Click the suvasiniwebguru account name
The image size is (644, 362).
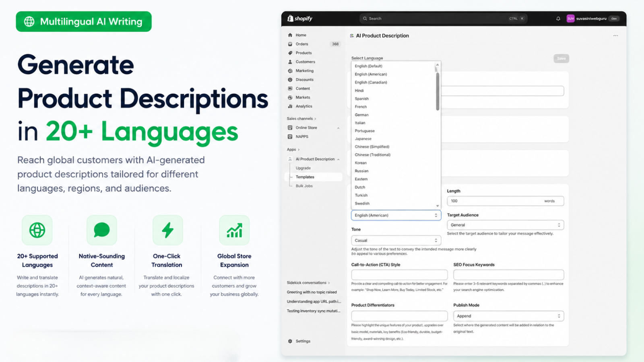tap(591, 19)
